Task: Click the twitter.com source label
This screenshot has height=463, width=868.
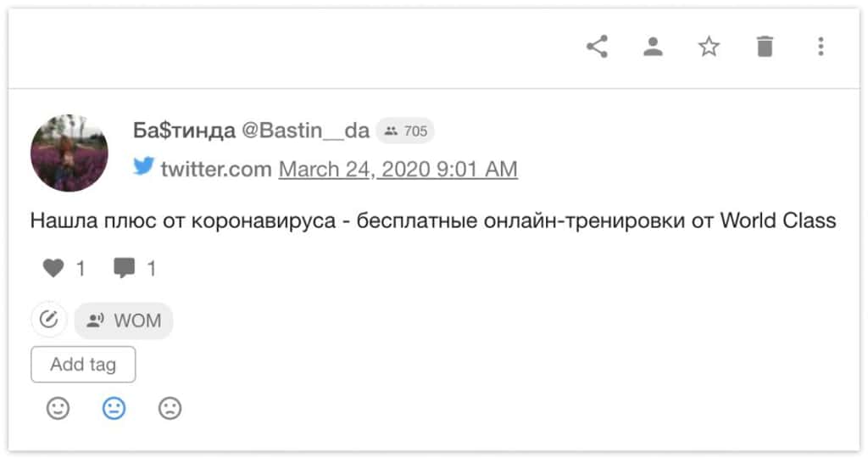Action: click(216, 169)
